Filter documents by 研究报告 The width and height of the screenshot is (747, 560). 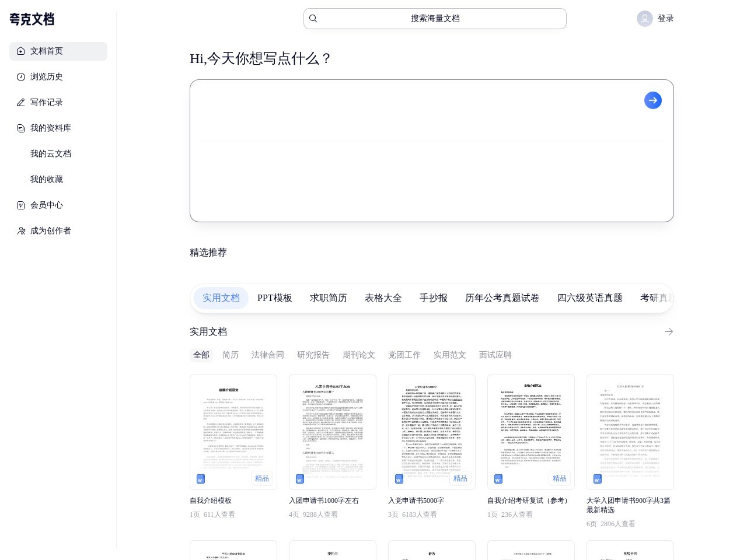click(313, 355)
